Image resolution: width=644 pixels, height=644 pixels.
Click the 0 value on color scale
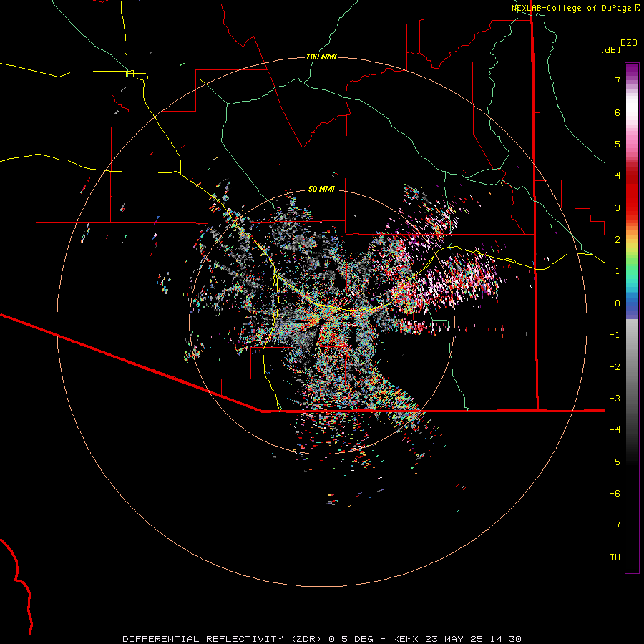coord(618,303)
